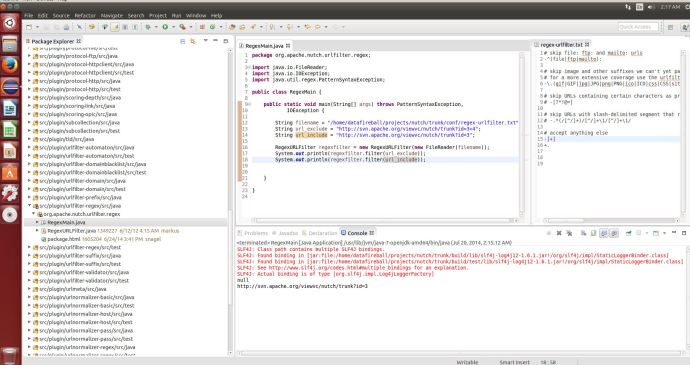690x365 pixels.
Task: Click the Print toolbar icon
Action: [x=66, y=27]
